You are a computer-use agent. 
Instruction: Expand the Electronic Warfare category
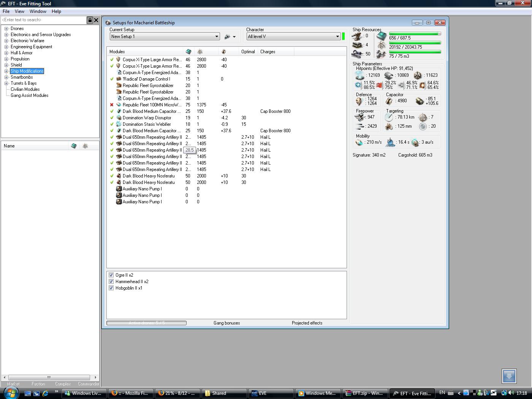click(6, 41)
